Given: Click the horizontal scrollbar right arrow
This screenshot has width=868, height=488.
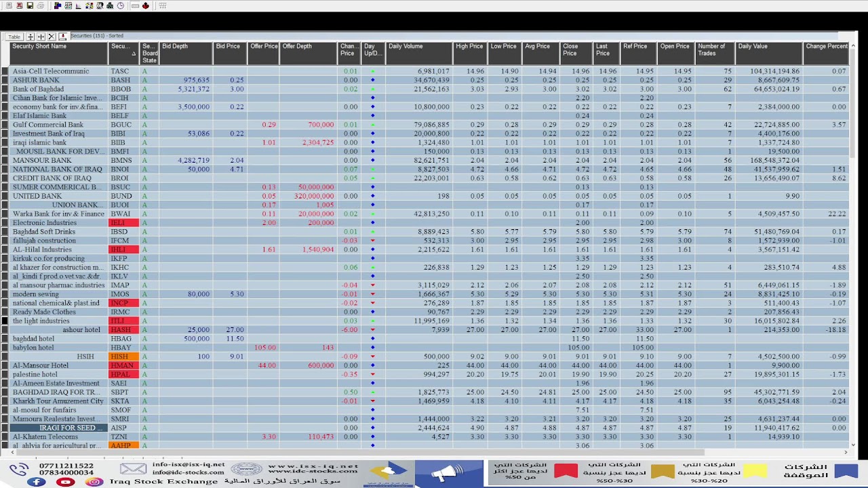Looking at the screenshot, I should point(845,452).
